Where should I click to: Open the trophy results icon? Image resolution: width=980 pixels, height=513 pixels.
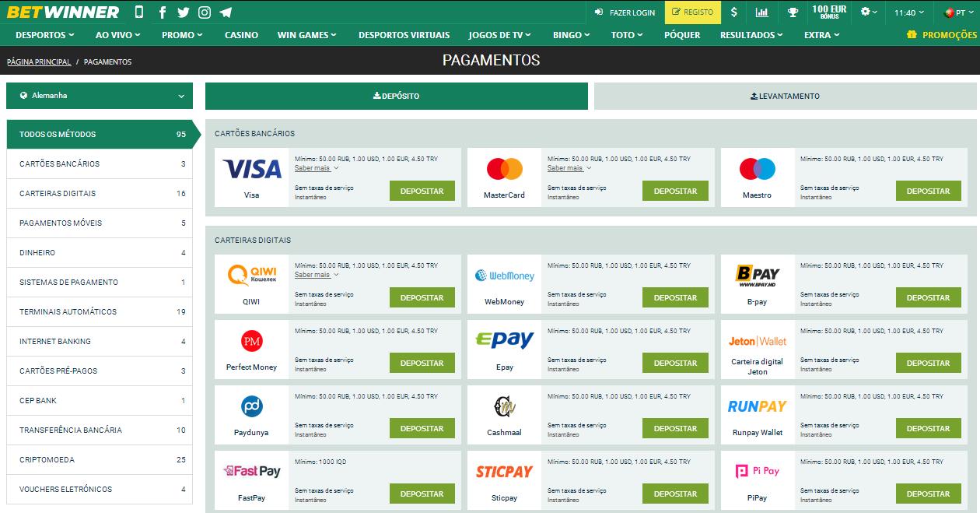tap(793, 12)
